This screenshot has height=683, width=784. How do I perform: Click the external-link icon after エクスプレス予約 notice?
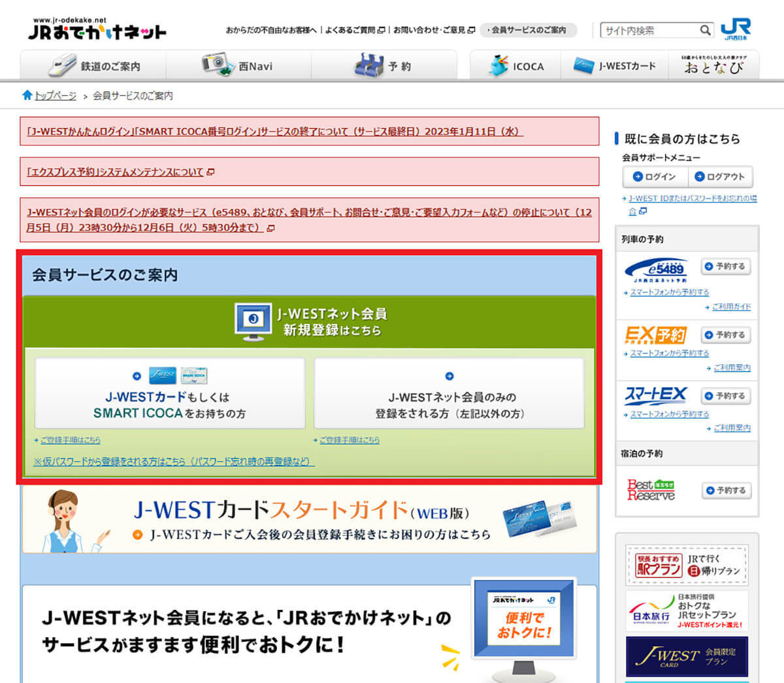click(x=210, y=172)
